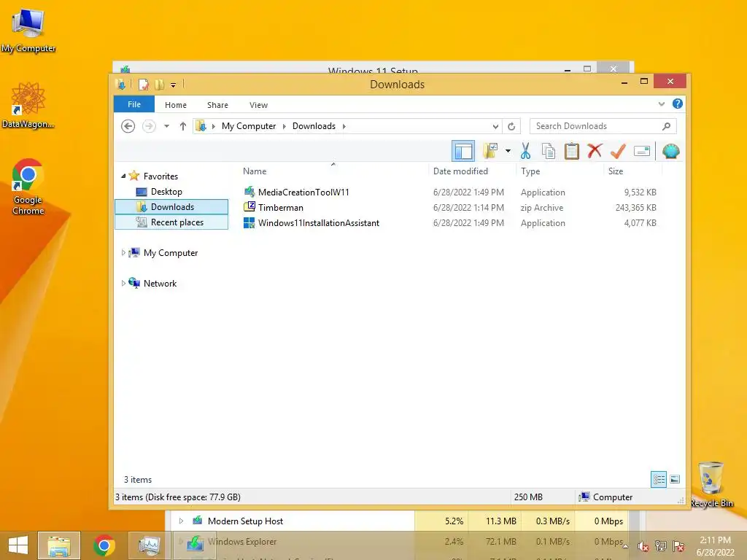Click the Windows Start button

point(18,545)
